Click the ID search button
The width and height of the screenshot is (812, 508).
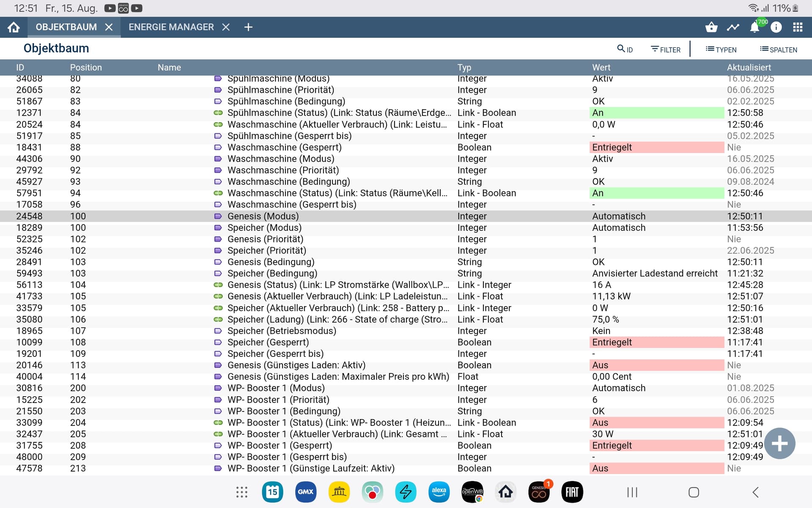pyautogui.click(x=625, y=49)
